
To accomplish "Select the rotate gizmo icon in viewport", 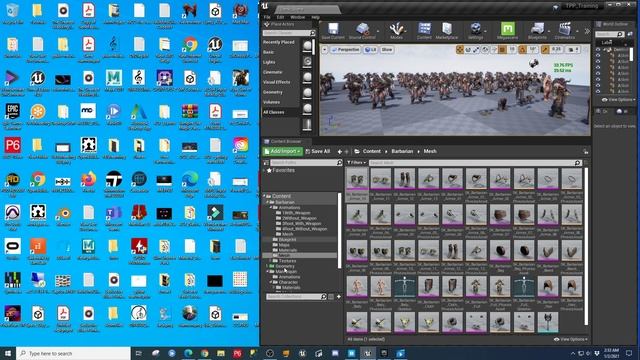I will 468,49.
